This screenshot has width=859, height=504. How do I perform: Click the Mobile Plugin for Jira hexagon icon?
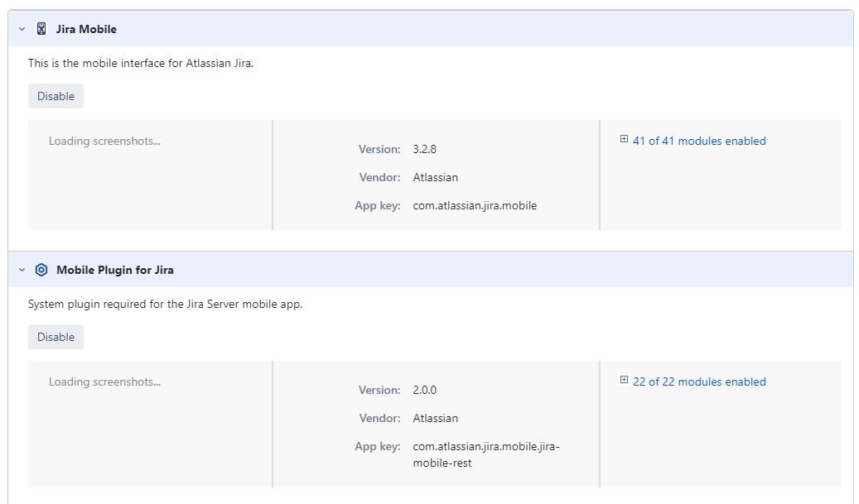tap(41, 270)
